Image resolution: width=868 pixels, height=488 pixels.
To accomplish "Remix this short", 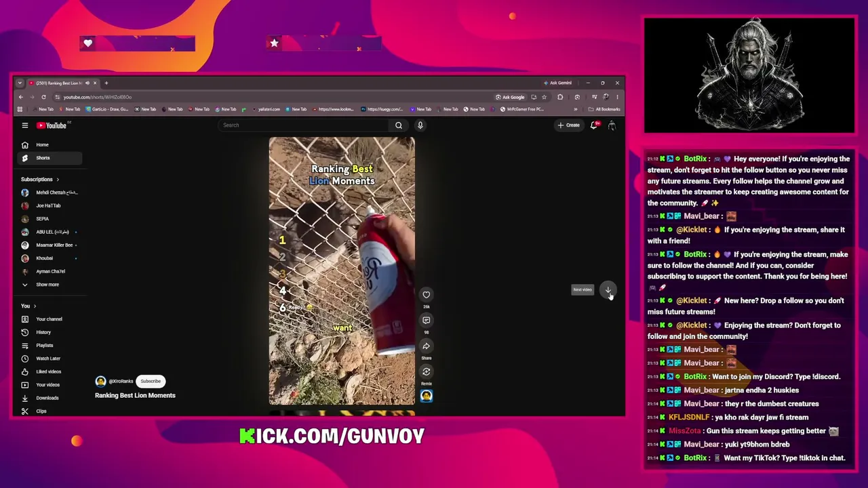I will click(x=427, y=371).
